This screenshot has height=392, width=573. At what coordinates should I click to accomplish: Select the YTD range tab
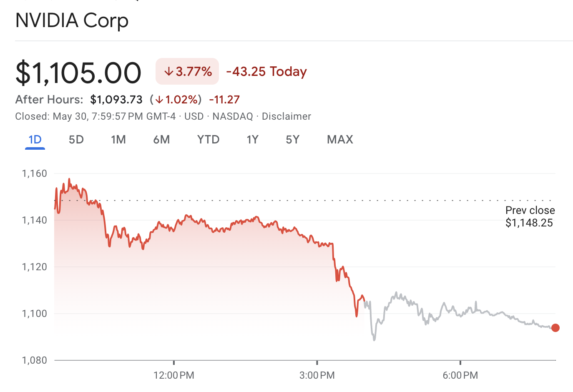208,140
